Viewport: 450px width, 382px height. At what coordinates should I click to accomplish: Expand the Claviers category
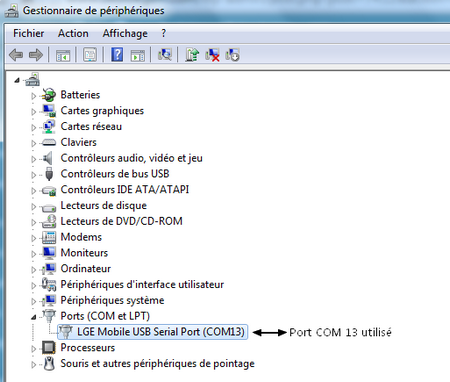tap(34, 143)
